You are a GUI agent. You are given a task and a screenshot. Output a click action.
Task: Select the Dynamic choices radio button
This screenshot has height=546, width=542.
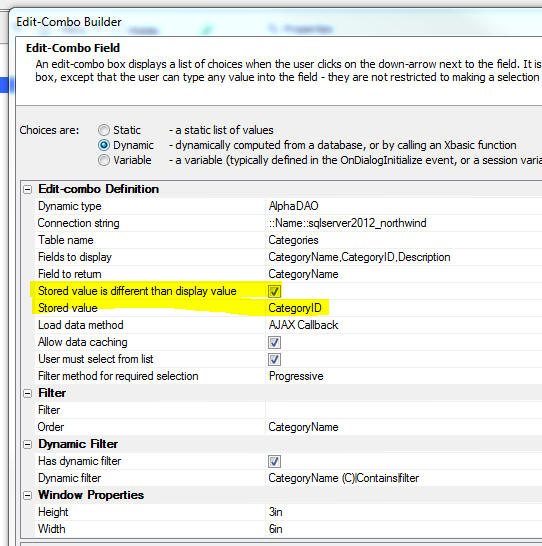[x=104, y=145]
